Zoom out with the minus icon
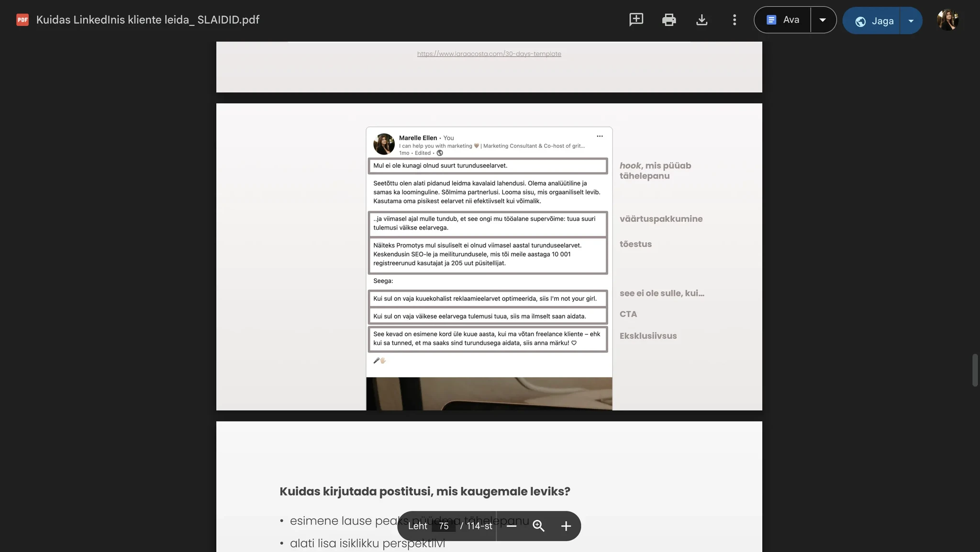 (512, 526)
